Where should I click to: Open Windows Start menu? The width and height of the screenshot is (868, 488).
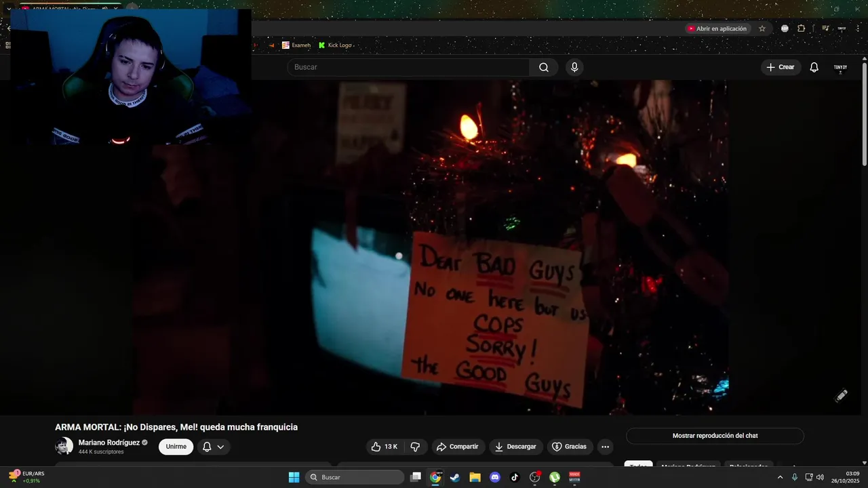point(294,477)
